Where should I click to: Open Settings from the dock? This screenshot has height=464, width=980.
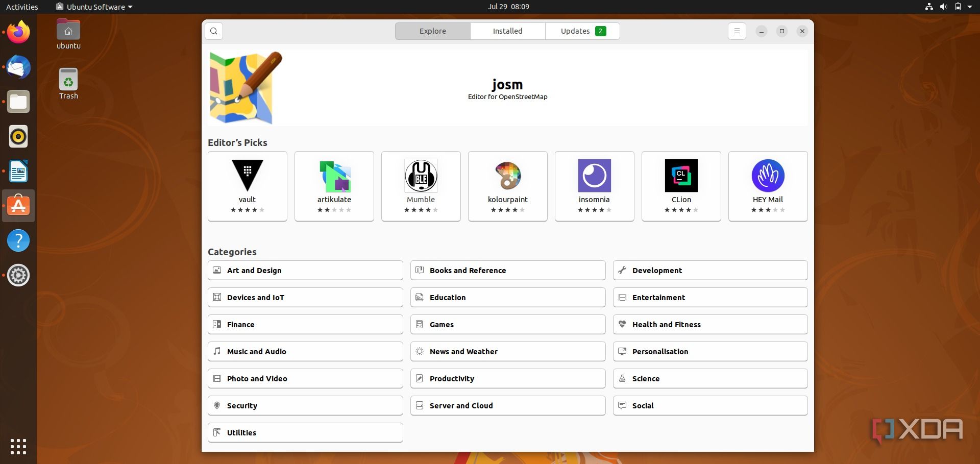(x=18, y=275)
